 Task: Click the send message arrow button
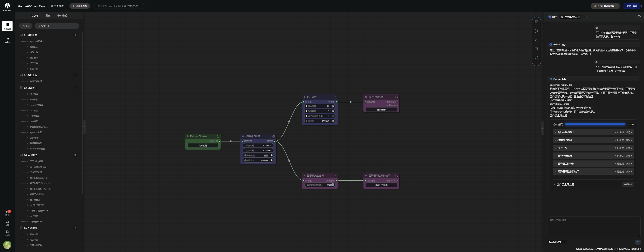coord(638,242)
